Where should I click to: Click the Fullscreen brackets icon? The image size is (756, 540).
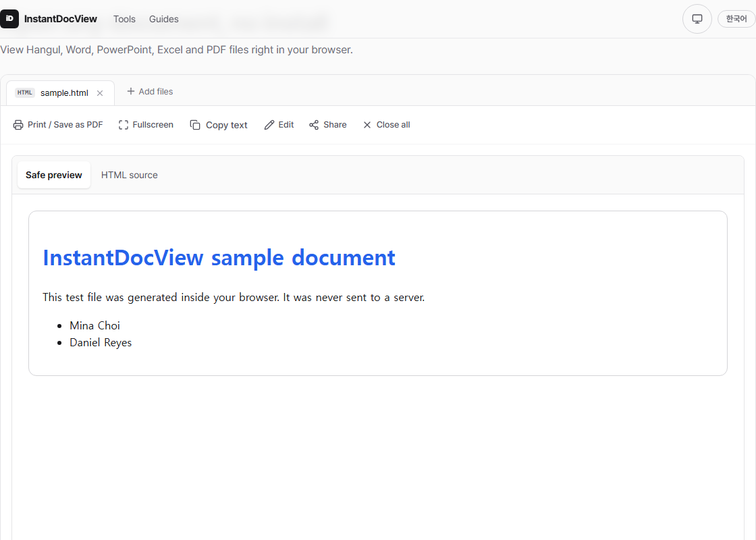tap(124, 125)
